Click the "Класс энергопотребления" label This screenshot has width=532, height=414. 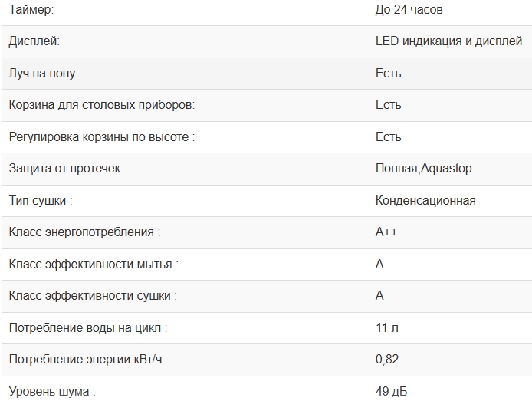(x=84, y=232)
